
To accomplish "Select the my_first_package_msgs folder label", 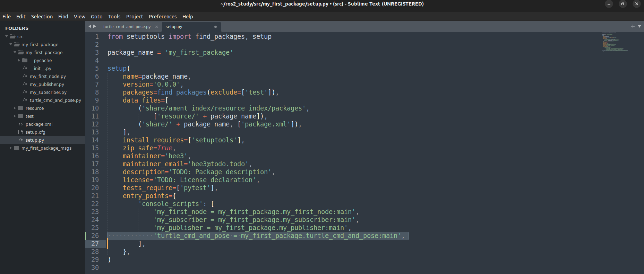I will tap(46, 148).
